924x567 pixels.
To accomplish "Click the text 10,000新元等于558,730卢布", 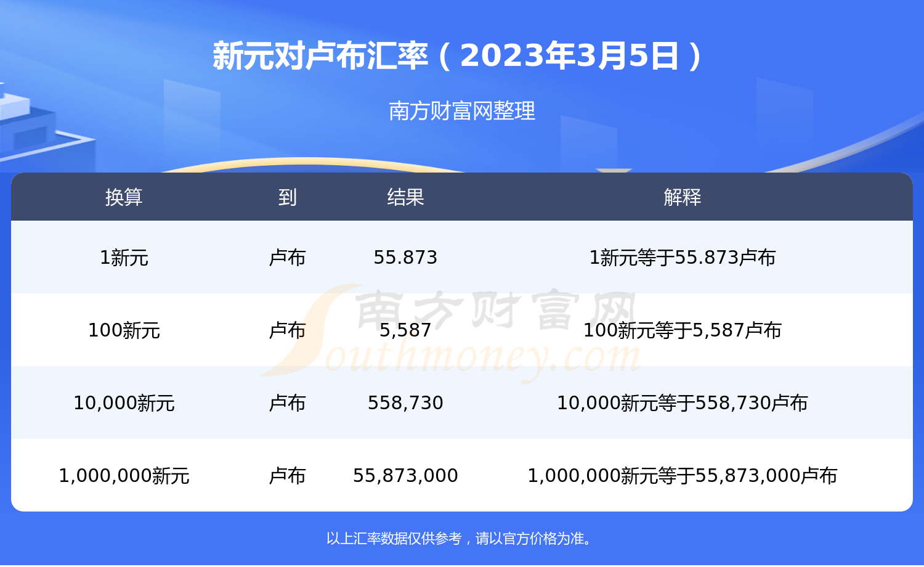I will click(683, 403).
